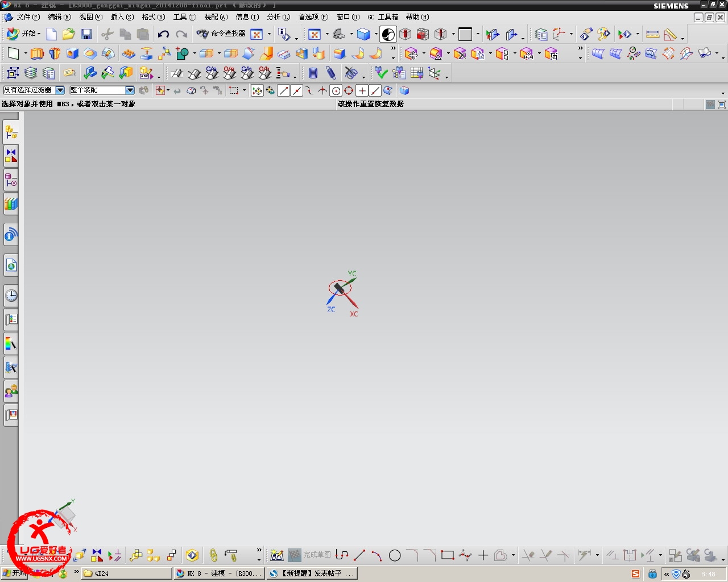The image size is (728, 582).
Task: Switch to 发表帖子 browser taskbar button
Action: (x=313, y=573)
